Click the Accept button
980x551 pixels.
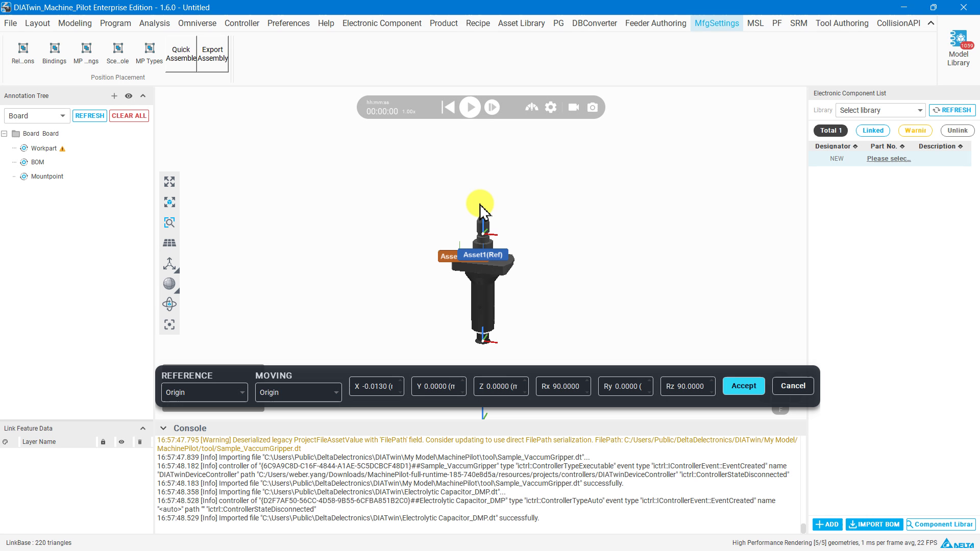(744, 386)
